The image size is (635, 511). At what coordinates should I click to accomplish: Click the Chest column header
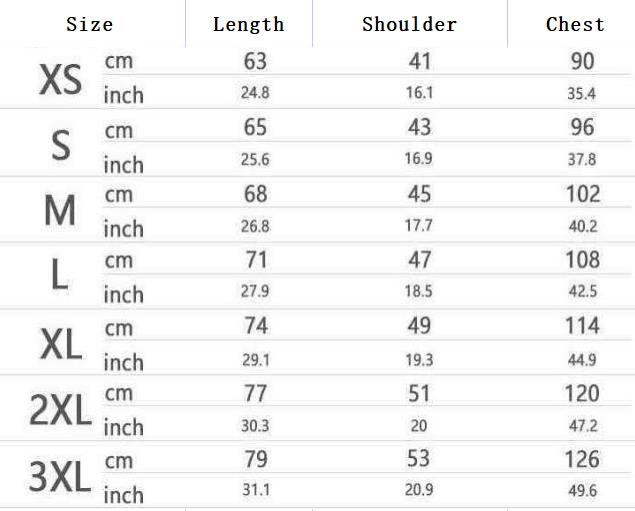[x=575, y=24]
